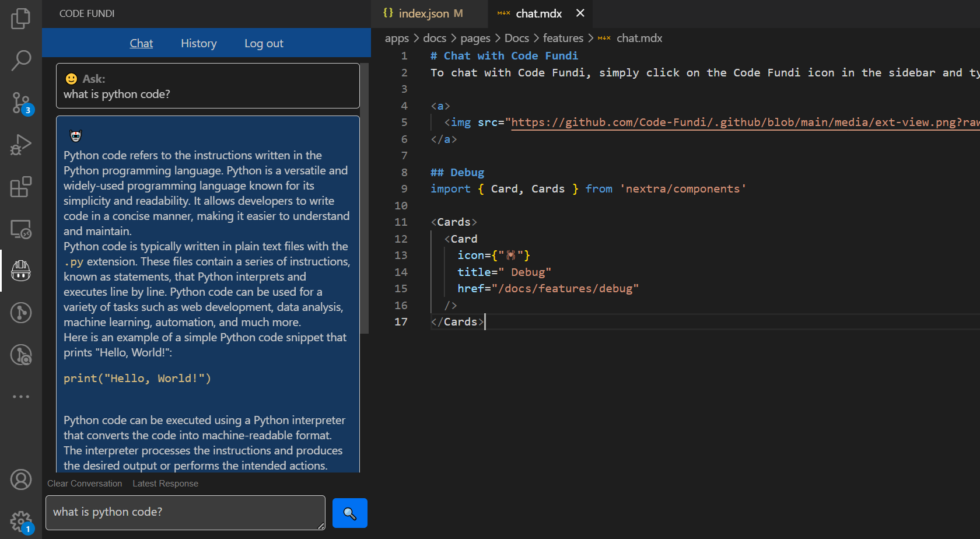Open the Explorer view in the activity bar
Image resolution: width=980 pixels, height=539 pixels.
click(21, 19)
